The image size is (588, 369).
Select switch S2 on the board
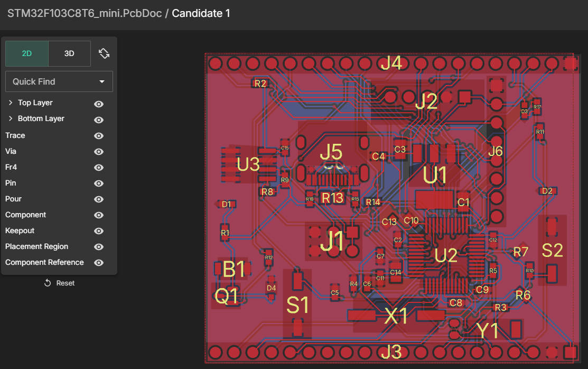[x=553, y=251]
